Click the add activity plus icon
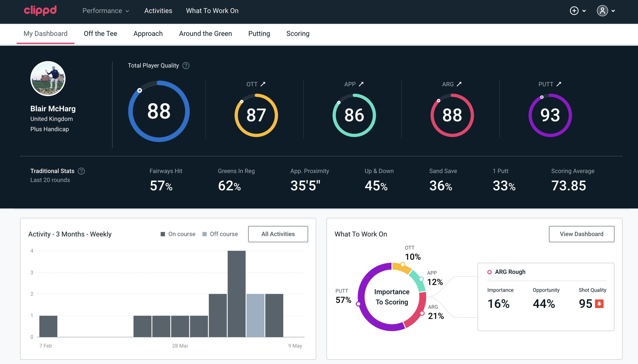 pos(575,11)
